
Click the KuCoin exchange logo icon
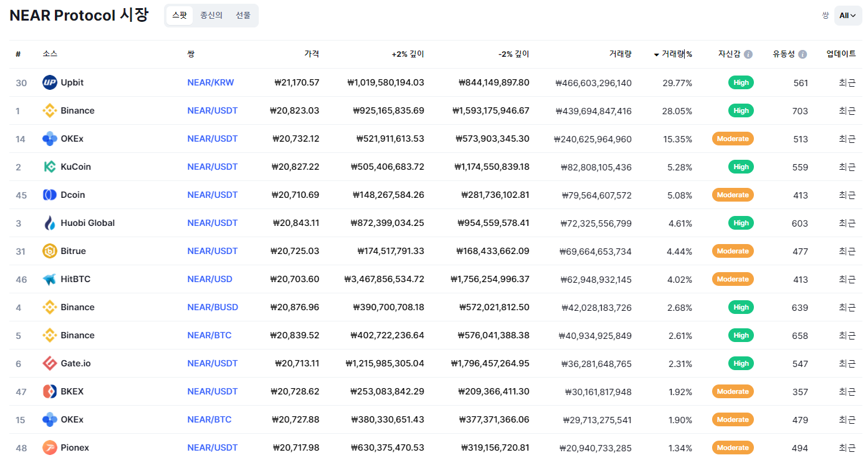click(x=50, y=167)
